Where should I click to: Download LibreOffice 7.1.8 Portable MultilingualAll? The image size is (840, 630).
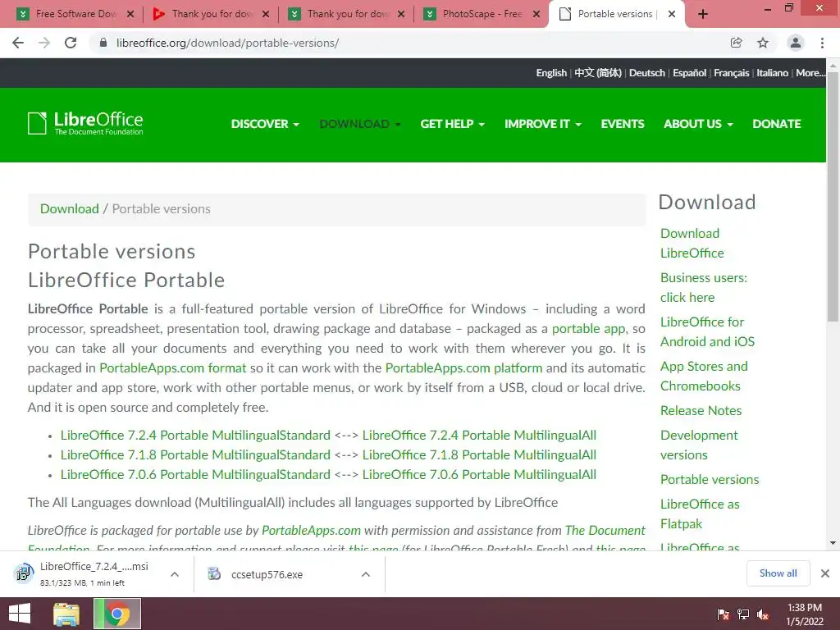pos(479,454)
